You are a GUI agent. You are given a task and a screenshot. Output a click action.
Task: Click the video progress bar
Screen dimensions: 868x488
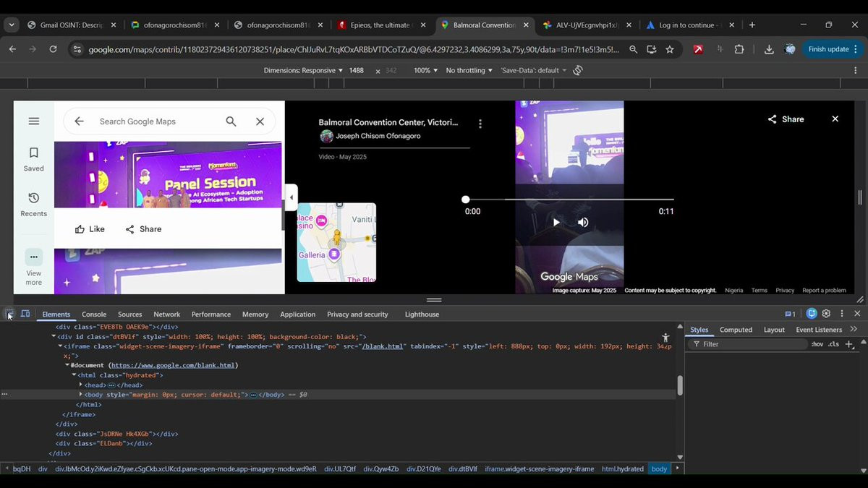[569, 200]
